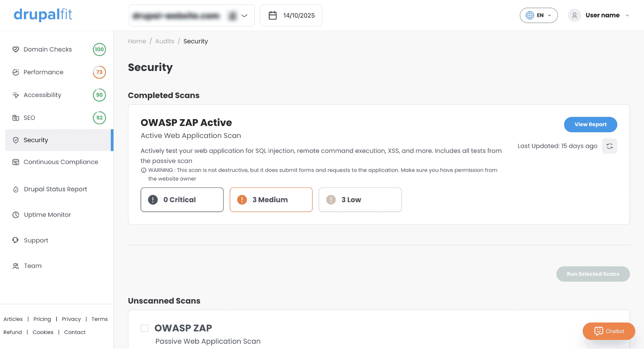This screenshot has height=349, width=644.
Task: Go to Continuous Compliance in sidebar
Action: click(x=61, y=162)
